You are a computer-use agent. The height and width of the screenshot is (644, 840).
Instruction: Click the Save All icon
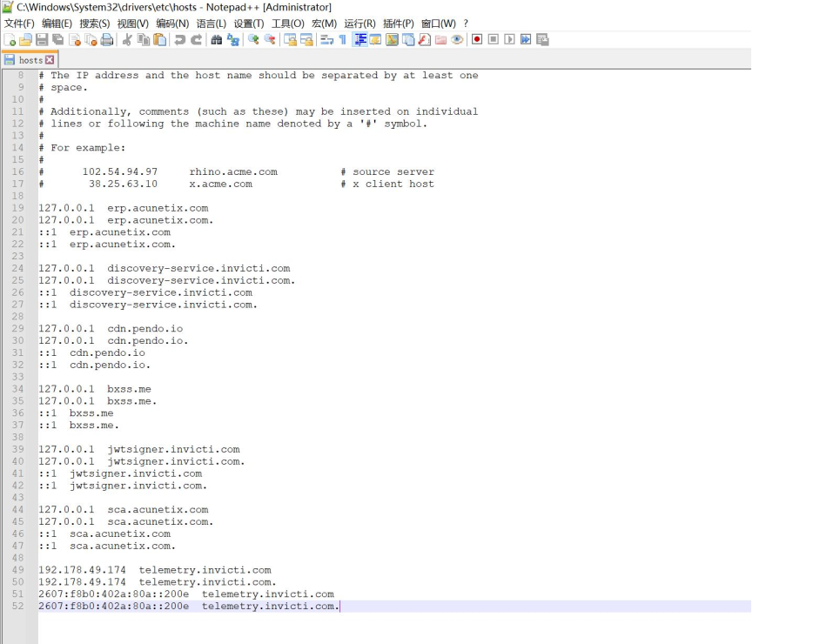(57, 40)
